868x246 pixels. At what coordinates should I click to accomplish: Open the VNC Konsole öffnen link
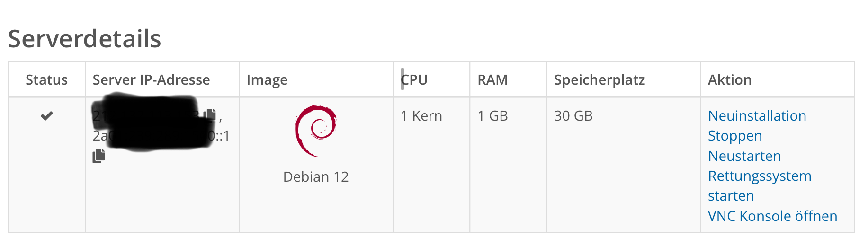tap(772, 216)
